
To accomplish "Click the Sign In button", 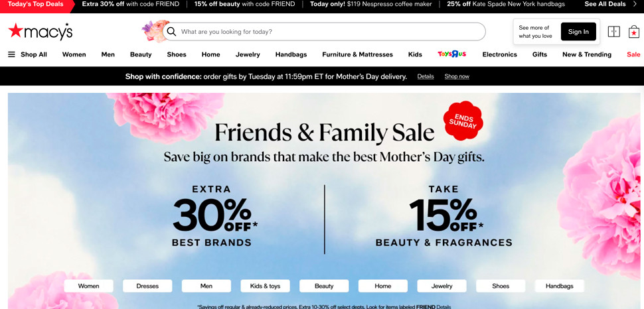I will tap(578, 32).
